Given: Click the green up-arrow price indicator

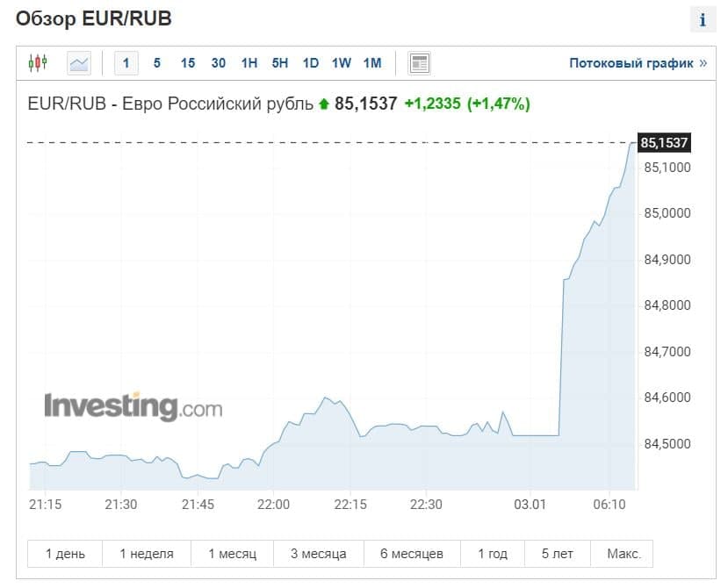Looking at the screenshot, I should (323, 104).
